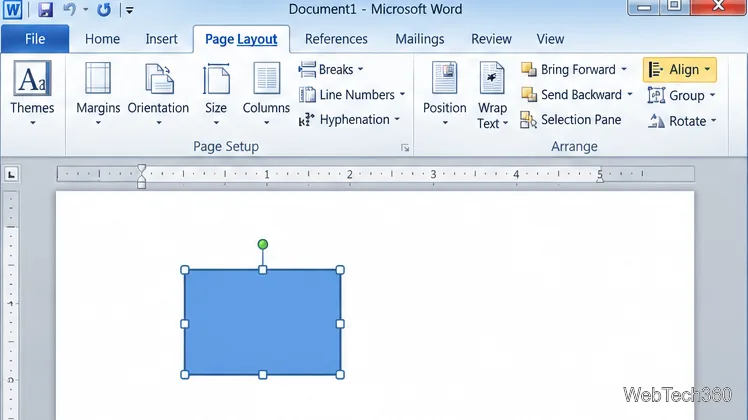Click the Bring Forward button
The width and height of the screenshot is (748, 420).
[x=568, y=70]
